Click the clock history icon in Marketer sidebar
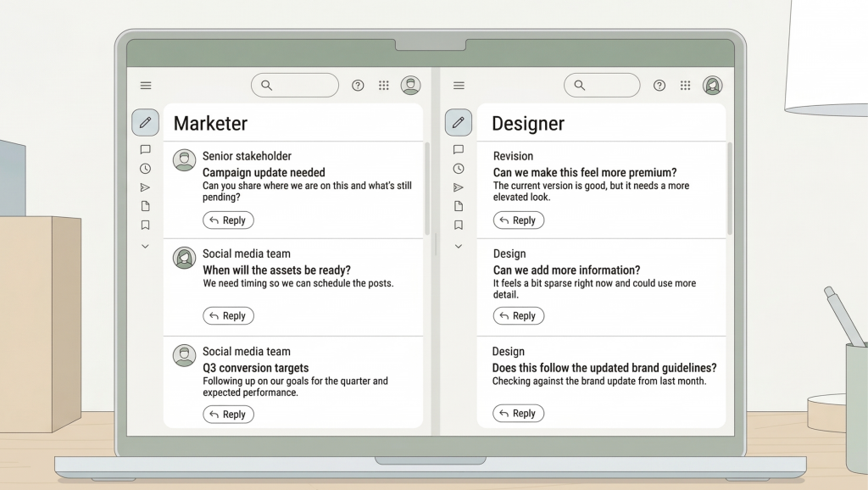Viewport: 868px width, 490px height. [145, 168]
